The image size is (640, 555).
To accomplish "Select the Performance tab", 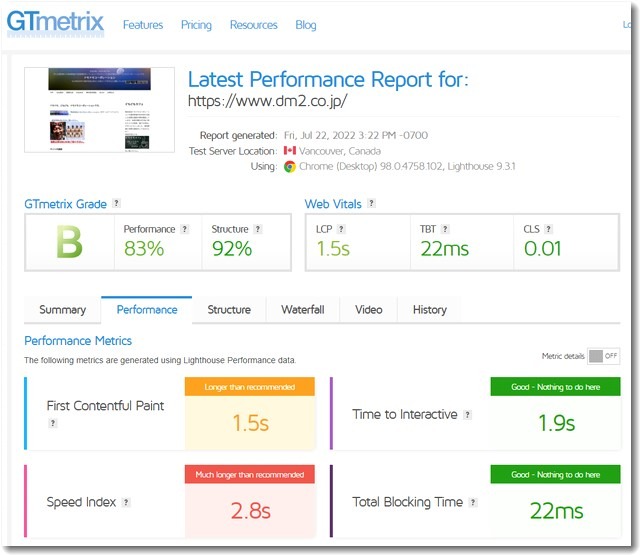I will click(x=147, y=310).
